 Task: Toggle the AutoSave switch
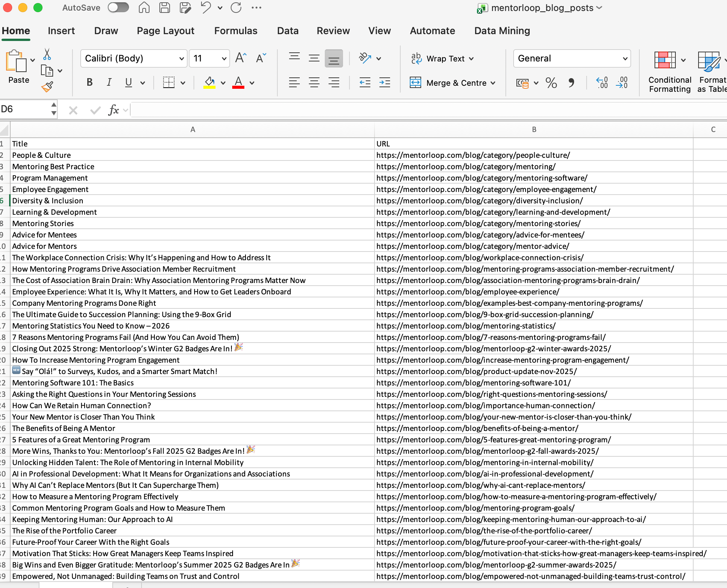[118, 8]
